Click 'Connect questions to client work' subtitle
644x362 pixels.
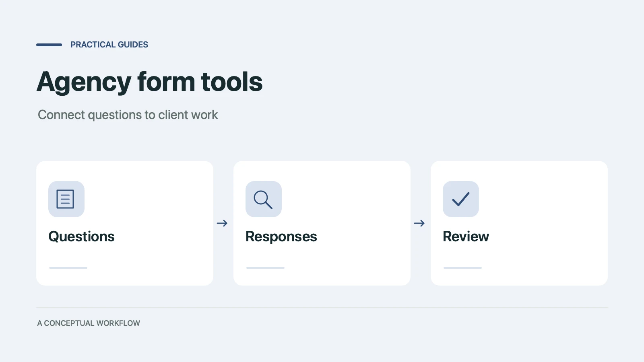[128, 115]
